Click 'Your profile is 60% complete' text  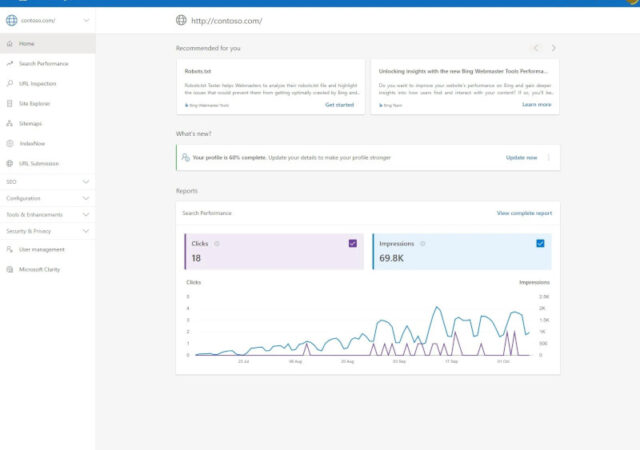(x=229, y=158)
